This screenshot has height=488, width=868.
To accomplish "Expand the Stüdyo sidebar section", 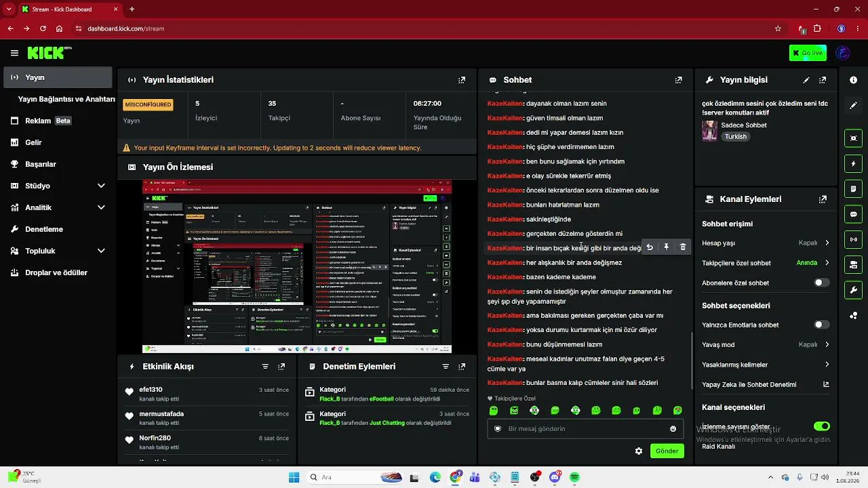I will [101, 186].
